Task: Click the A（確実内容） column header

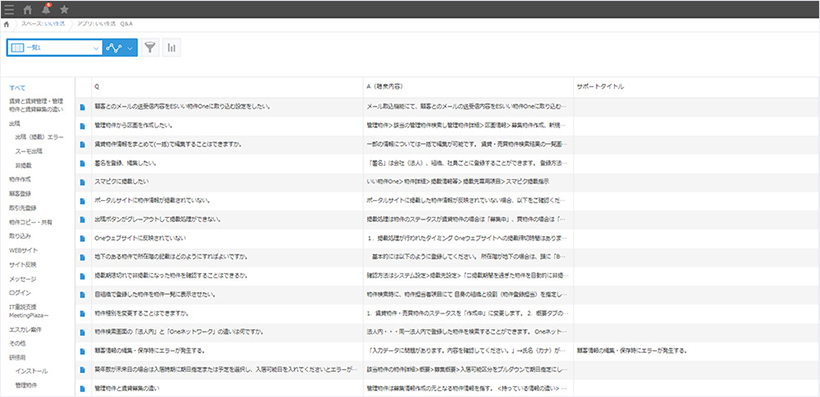Action: [469, 86]
